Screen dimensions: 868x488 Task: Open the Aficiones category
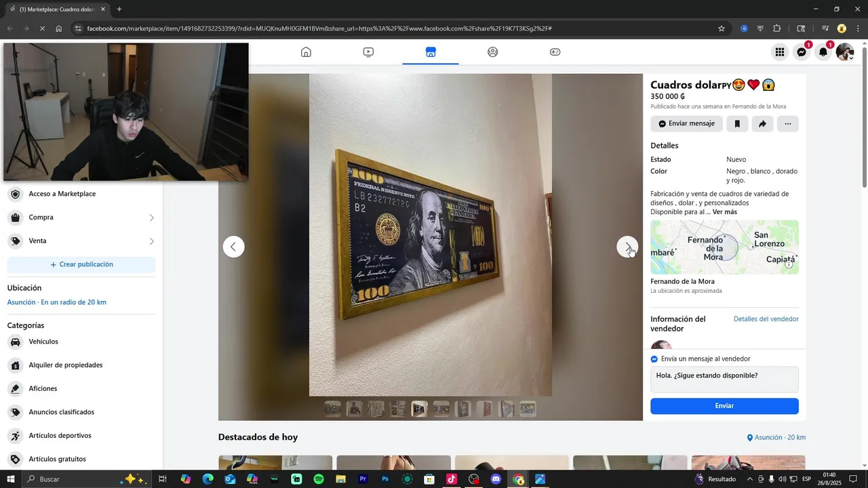pos(81,389)
